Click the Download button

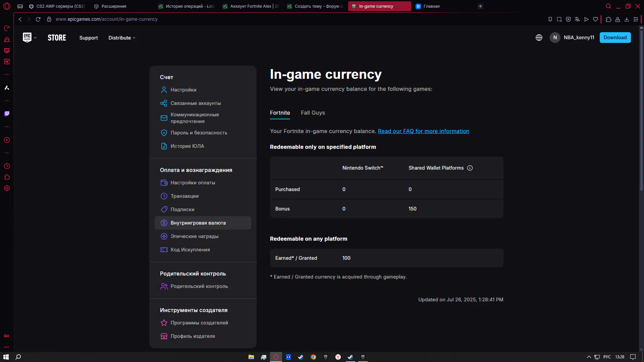click(x=615, y=38)
